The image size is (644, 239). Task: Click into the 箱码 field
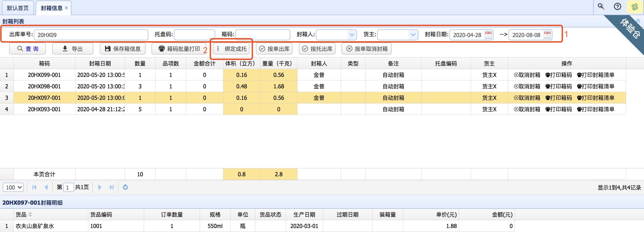(x=262, y=35)
